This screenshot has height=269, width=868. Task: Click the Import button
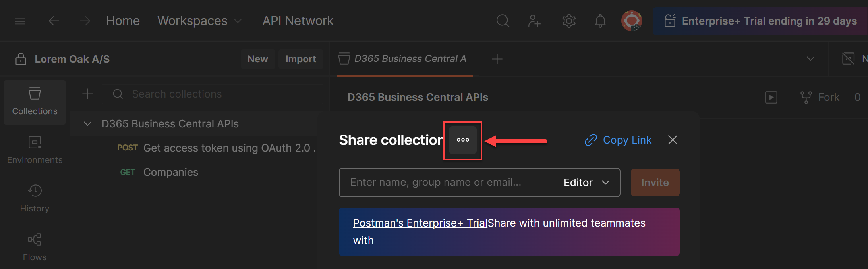[x=301, y=59]
